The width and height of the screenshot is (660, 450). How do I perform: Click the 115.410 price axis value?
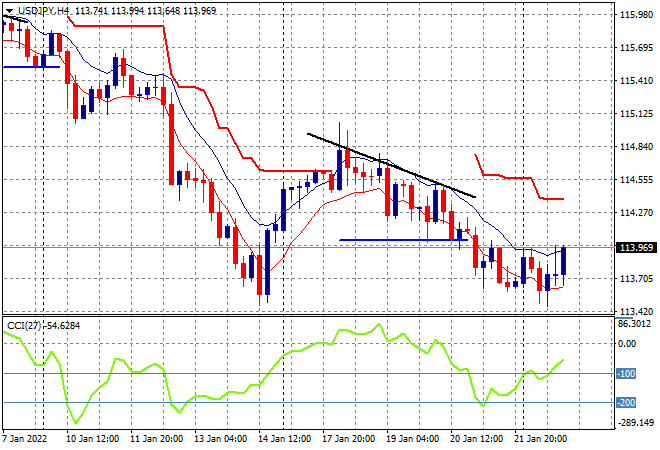636,80
